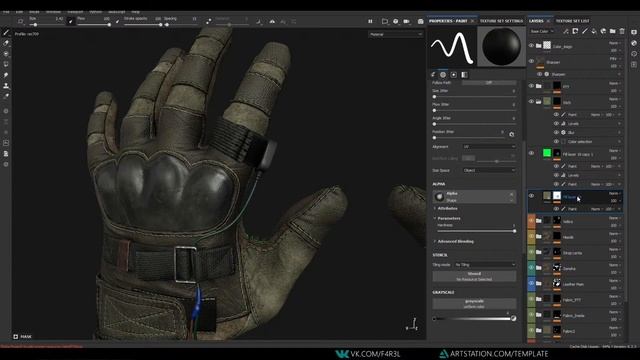This screenshot has height=360, width=640.
Task: Select the Clone tool in left toolbar
Action: pos(6,86)
